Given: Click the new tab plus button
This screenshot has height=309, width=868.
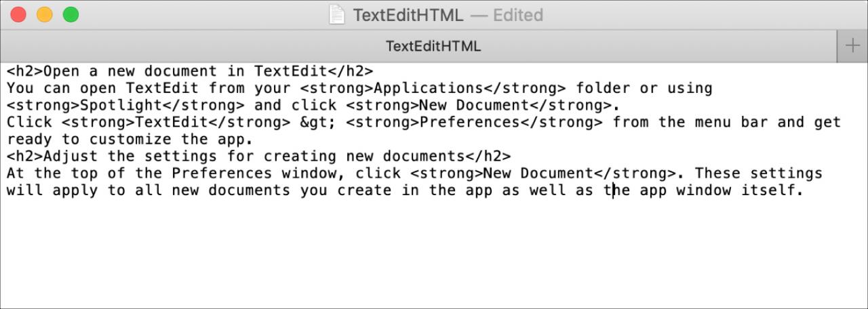Looking at the screenshot, I should [x=852, y=46].
